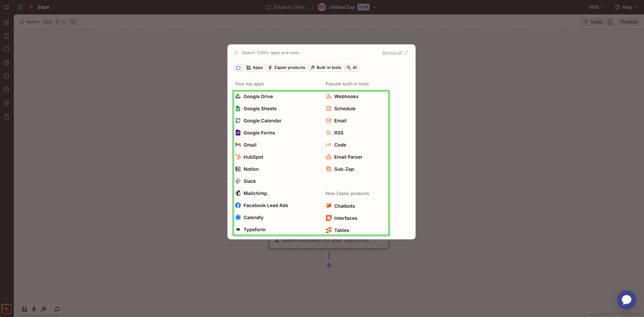Switch to the Apps tab

[254, 68]
